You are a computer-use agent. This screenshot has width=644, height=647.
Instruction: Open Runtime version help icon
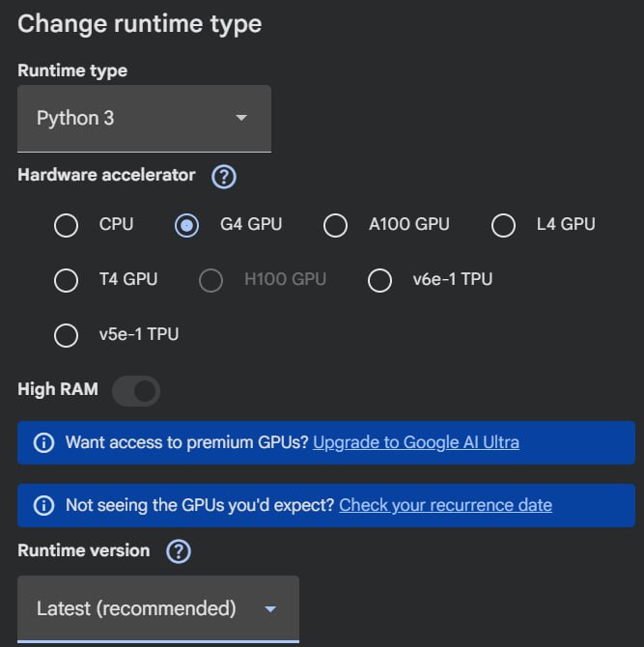[179, 551]
